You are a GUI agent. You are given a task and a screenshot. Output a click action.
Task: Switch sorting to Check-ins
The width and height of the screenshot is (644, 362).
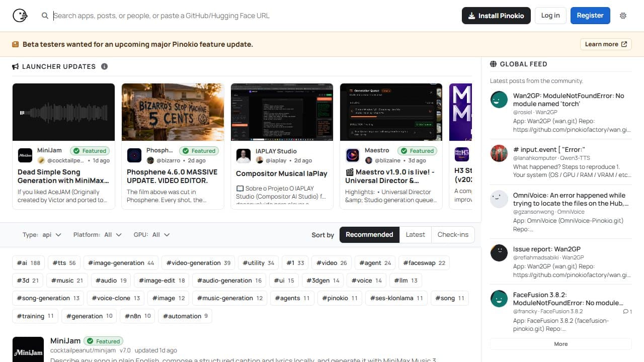click(453, 235)
